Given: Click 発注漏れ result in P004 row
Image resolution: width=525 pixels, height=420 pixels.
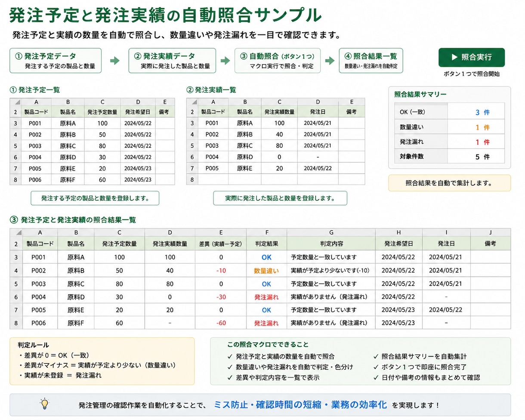Looking at the screenshot, I should (x=266, y=297).
